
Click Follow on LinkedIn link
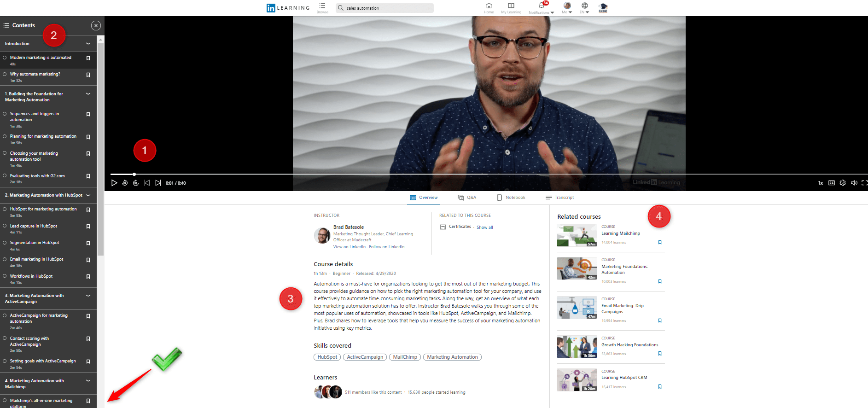click(386, 247)
